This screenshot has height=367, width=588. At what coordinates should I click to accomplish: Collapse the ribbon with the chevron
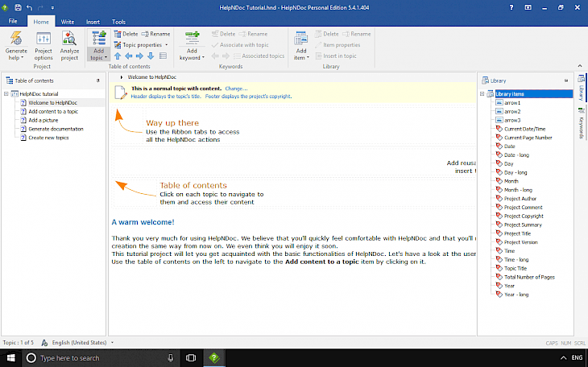click(580, 66)
